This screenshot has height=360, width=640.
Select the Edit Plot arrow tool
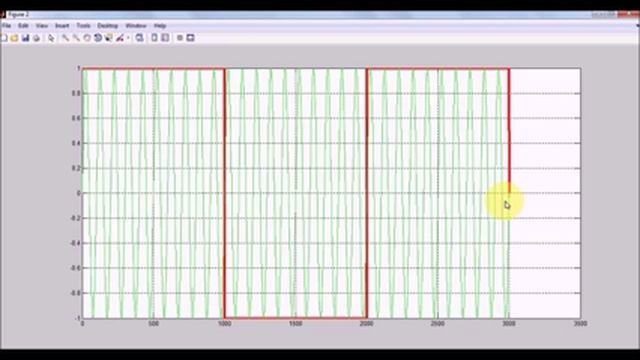click(x=51, y=38)
